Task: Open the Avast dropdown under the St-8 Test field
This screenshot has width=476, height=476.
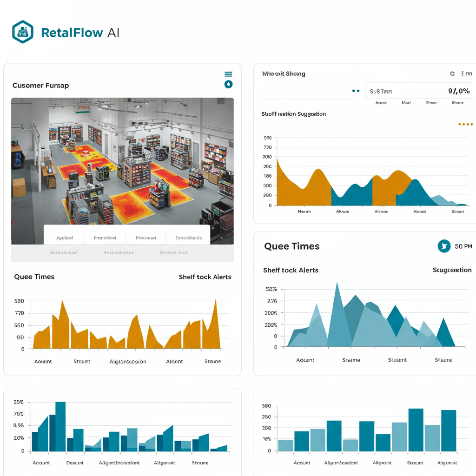Action: click(x=381, y=102)
